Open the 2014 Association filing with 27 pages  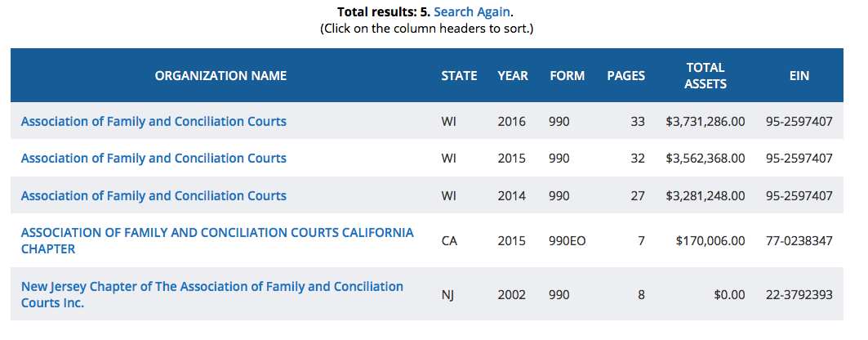pos(154,195)
